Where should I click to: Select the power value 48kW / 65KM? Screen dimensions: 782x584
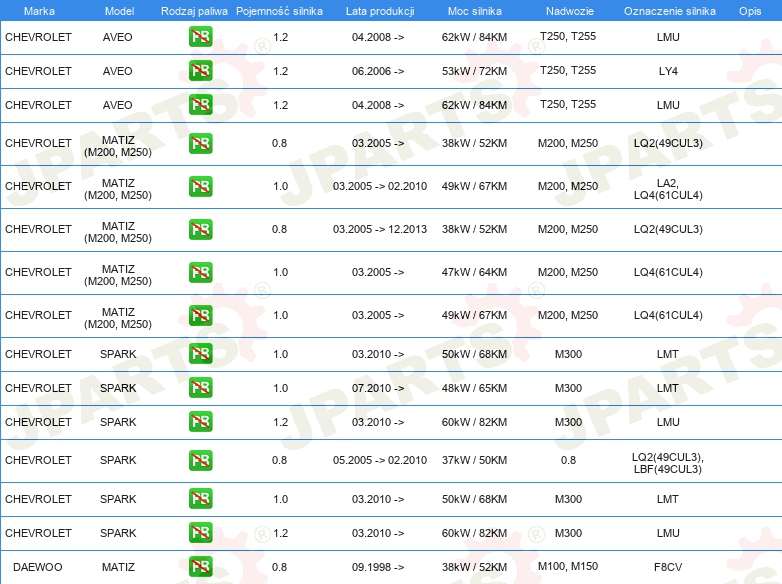pyautogui.click(x=474, y=388)
